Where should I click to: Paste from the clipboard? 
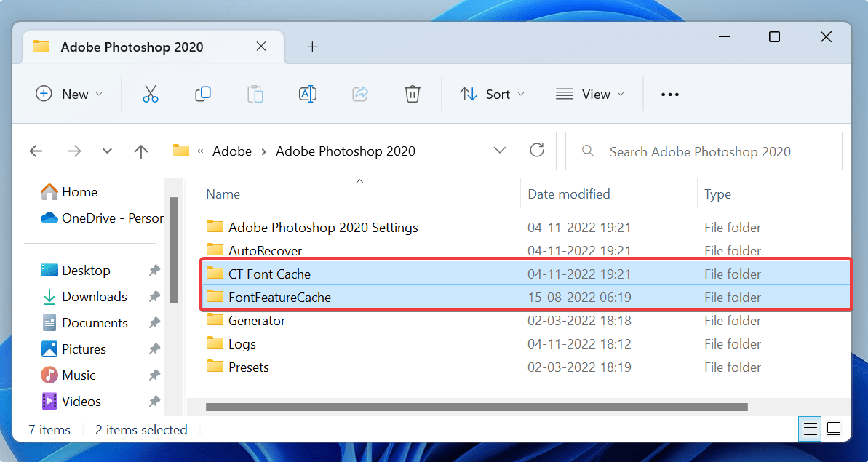(255, 94)
